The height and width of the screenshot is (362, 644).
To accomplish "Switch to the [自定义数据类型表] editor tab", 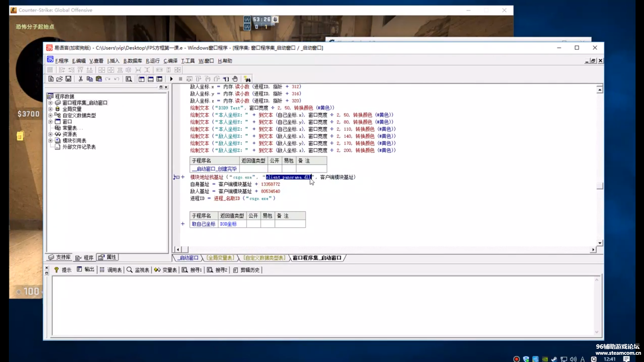I will pos(264,258).
